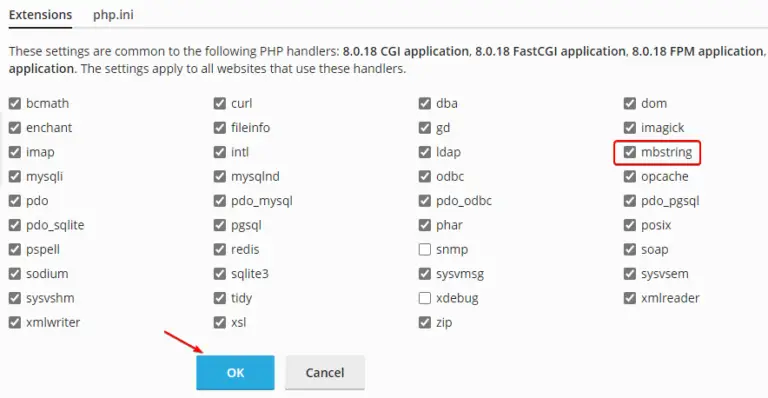Disable the redis extension checkbox
768x398 pixels.
(x=219, y=250)
